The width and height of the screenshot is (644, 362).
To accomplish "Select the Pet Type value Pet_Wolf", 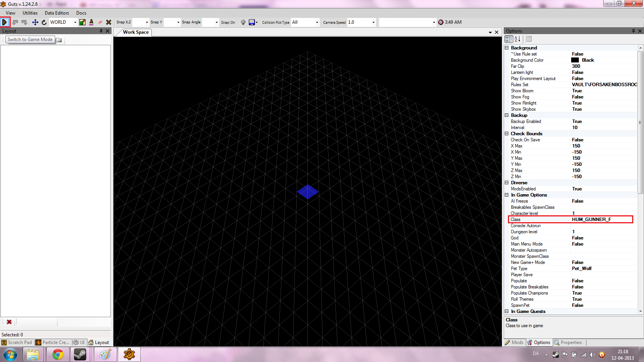I will 582,269.
